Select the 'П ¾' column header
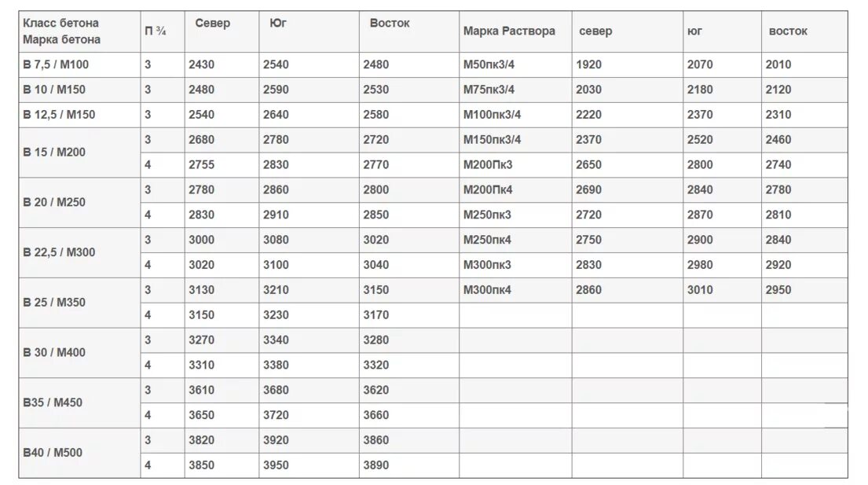Image resolution: width=868 pixels, height=485 pixels. 163,31
